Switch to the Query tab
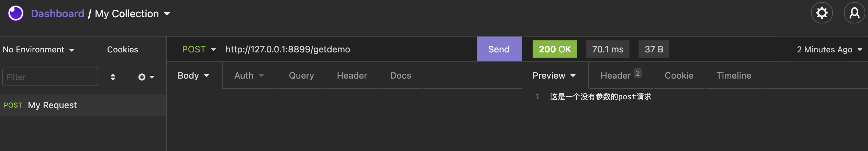This screenshot has width=868, height=151. [301, 75]
